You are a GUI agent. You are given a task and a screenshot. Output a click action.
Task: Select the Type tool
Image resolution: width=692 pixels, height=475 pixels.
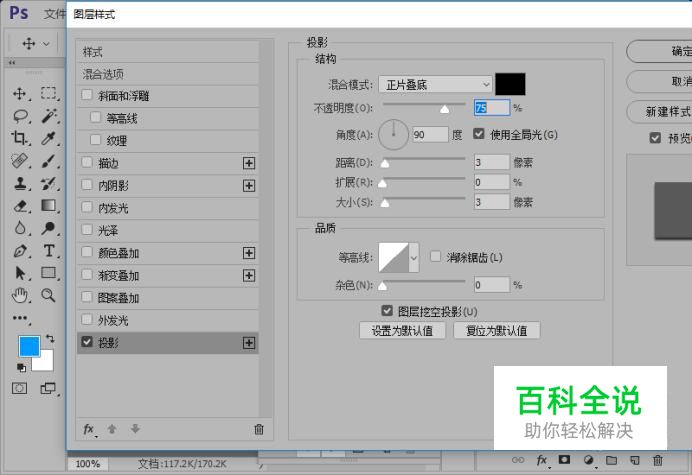tap(49, 251)
